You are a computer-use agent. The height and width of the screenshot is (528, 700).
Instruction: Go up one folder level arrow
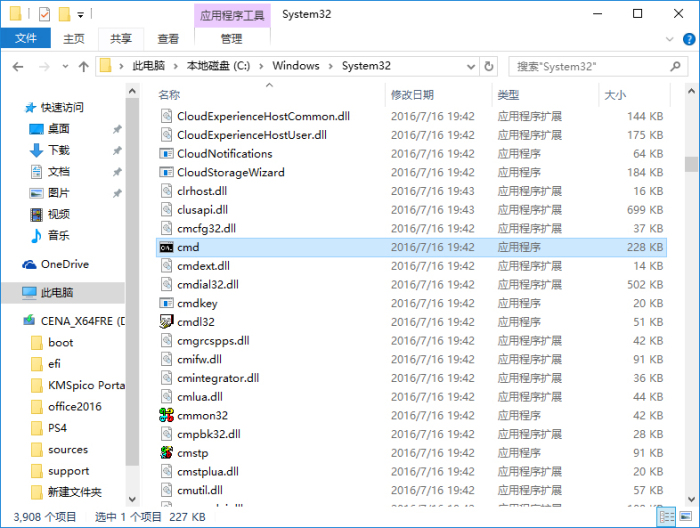83,67
